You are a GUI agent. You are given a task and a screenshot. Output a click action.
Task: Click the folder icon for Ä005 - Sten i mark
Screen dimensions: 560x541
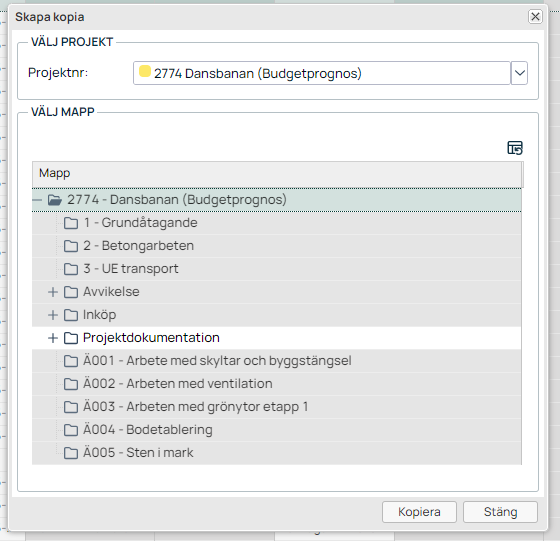[71, 453]
